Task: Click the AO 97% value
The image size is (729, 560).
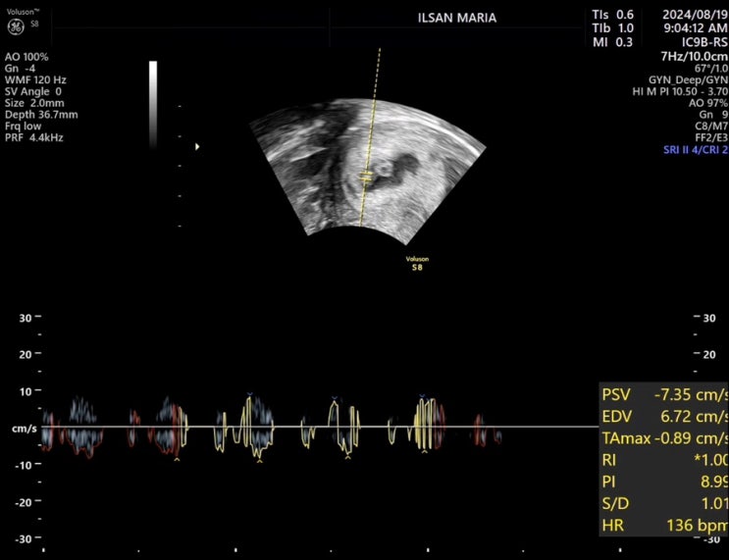Action: 708,103
